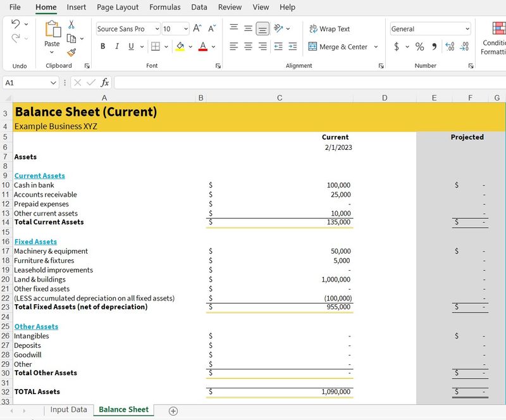Toggle Italic formatting
This screenshot has width=506, height=420.
(x=117, y=47)
